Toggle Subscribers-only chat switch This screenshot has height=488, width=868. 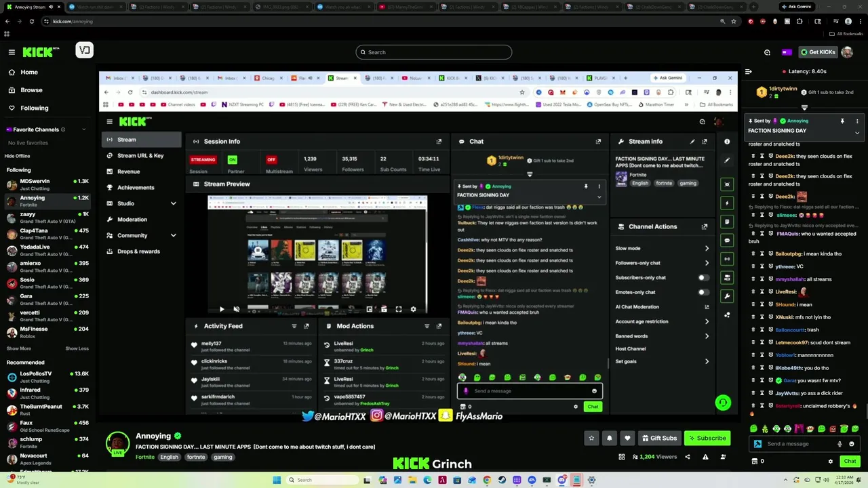coord(704,277)
